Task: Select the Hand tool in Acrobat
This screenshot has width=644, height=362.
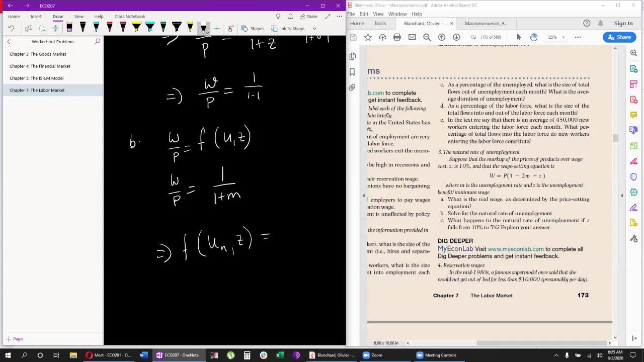Action: [534, 37]
